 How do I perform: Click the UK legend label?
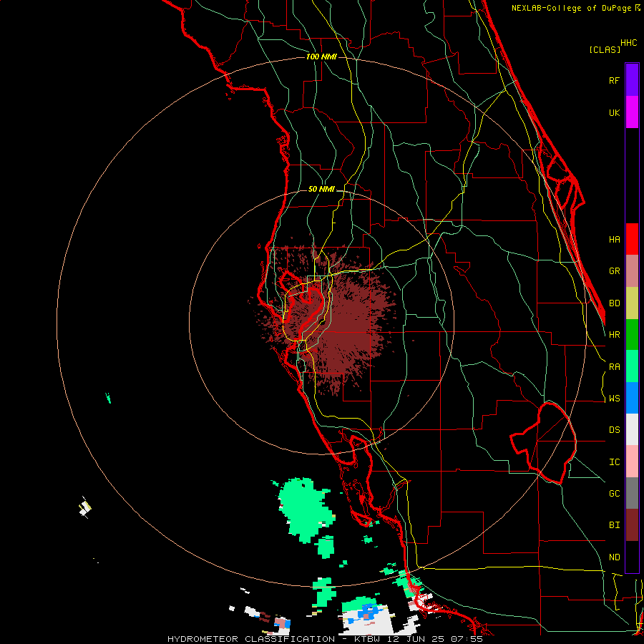(614, 112)
